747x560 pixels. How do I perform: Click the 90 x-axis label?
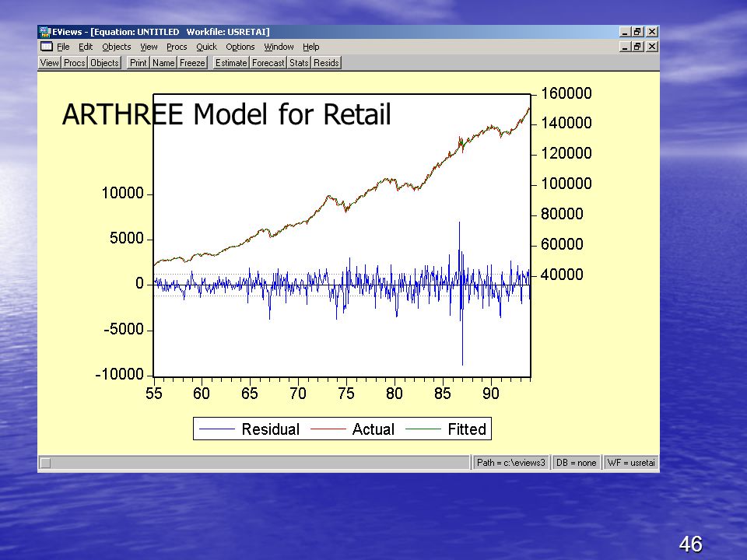click(x=491, y=394)
